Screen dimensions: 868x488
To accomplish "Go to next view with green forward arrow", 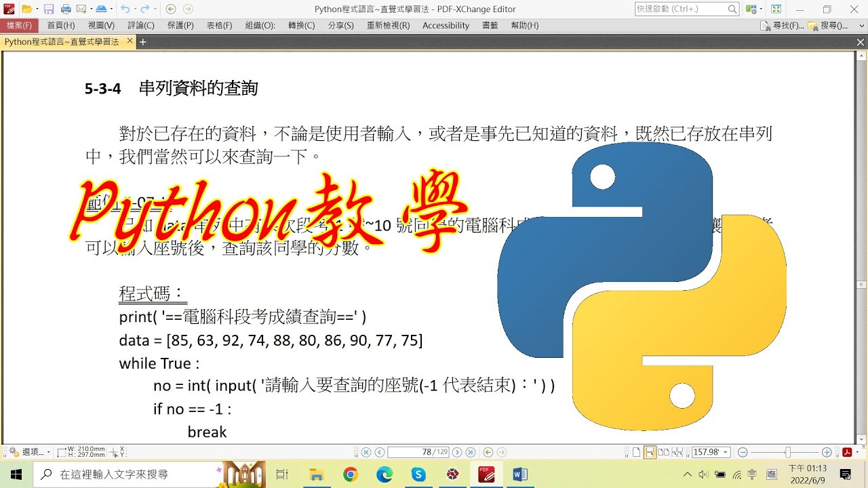I will [x=188, y=9].
